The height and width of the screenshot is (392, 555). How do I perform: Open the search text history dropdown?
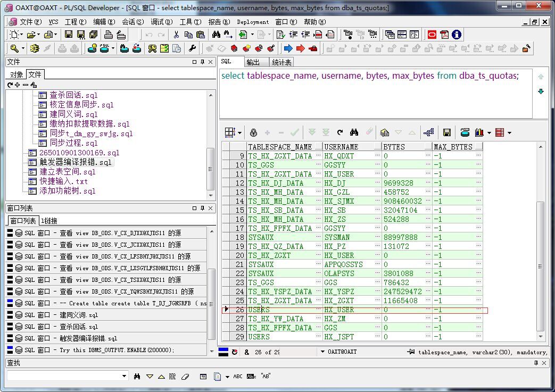[125, 376]
